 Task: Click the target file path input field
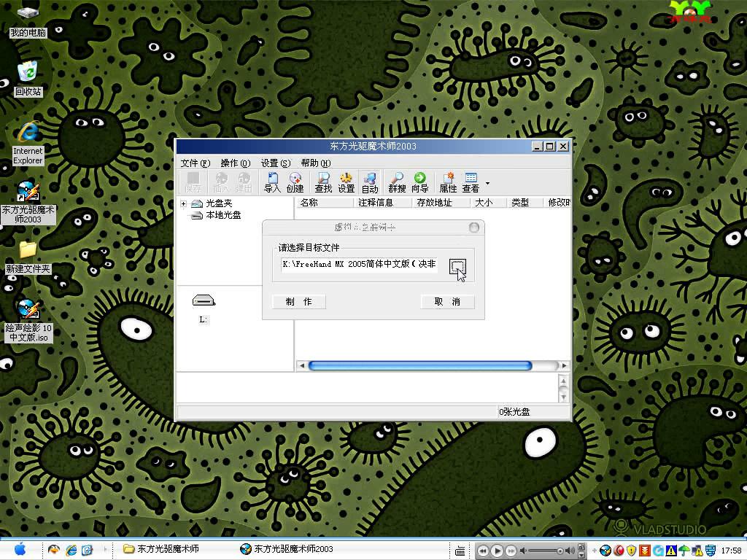click(359, 264)
